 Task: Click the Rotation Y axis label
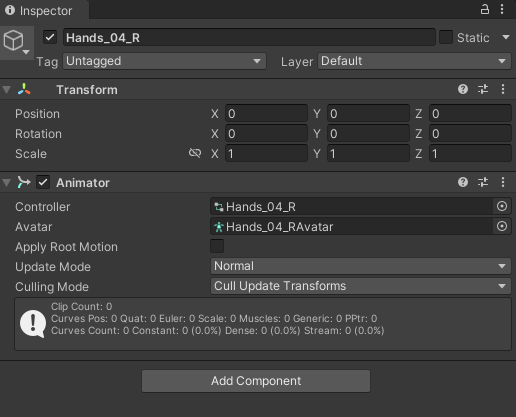pos(317,134)
